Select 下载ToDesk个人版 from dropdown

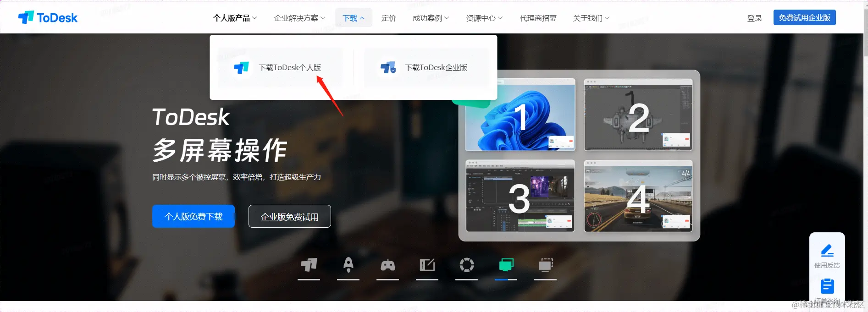coord(280,67)
